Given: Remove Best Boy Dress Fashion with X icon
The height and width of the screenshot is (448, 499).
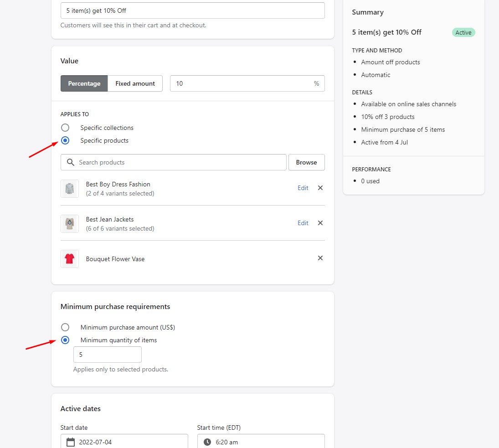Looking at the screenshot, I should [320, 188].
